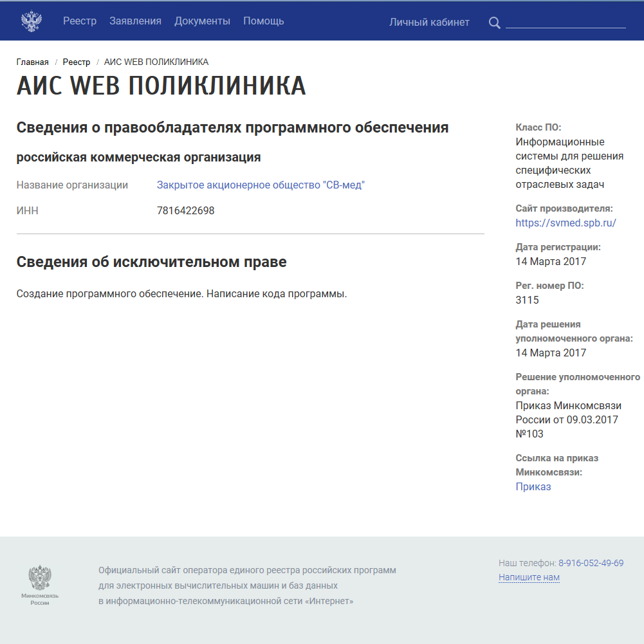Screen dimensions: 644x644
Task: Click the search magnifier icon
Action: click(495, 23)
